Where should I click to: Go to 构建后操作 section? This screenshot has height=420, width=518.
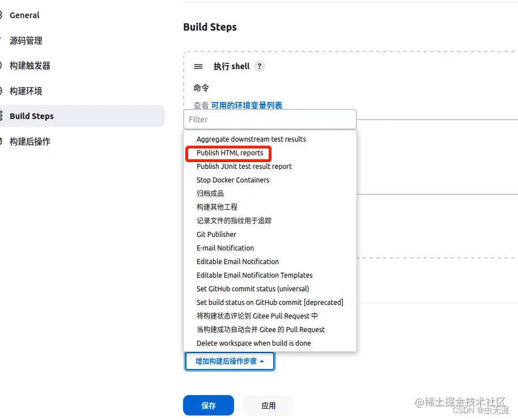[29, 142]
